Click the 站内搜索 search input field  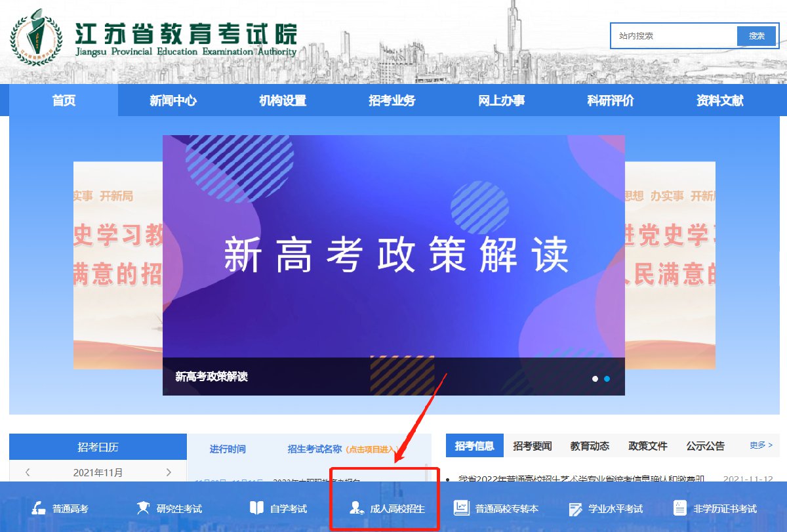(x=674, y=36)
